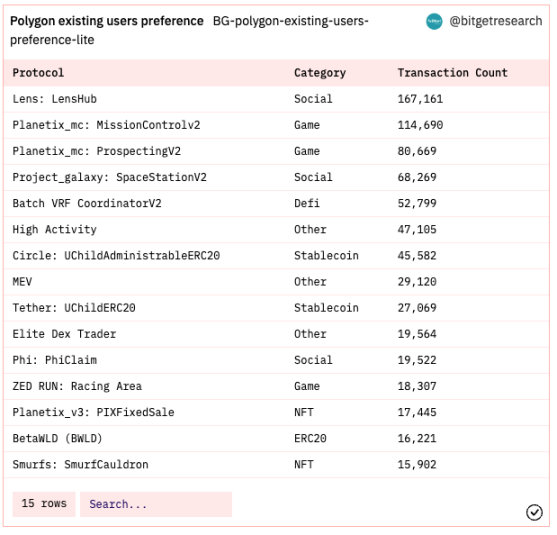This screenshot has height=535, width=557.
Task: Open BG-polygon-existing-users-preference-lite query link
Action: (x=191, y=31)
